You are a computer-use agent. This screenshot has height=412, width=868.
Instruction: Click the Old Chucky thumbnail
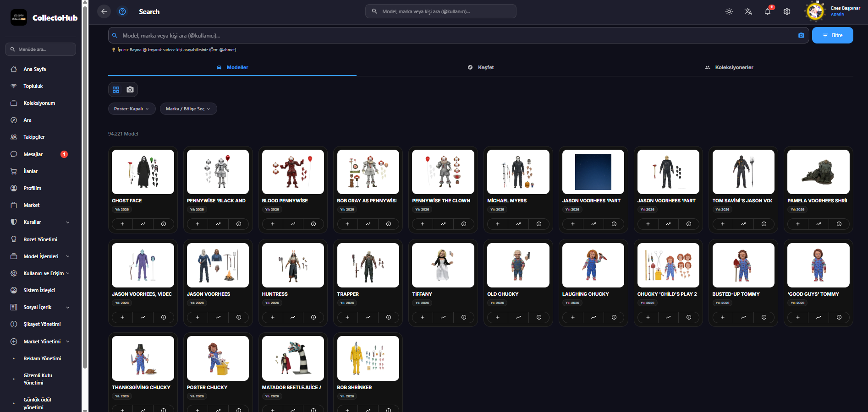coord(518,265)
